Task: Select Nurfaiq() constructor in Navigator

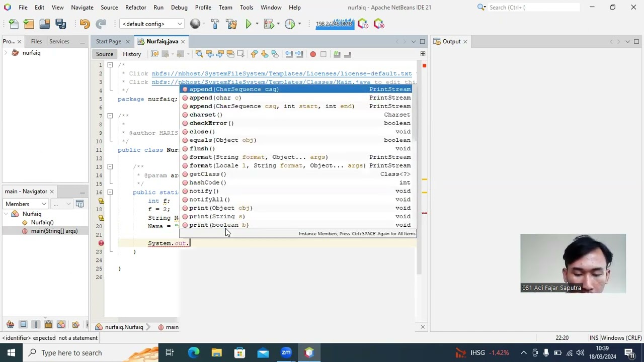Action: [42, 222]
